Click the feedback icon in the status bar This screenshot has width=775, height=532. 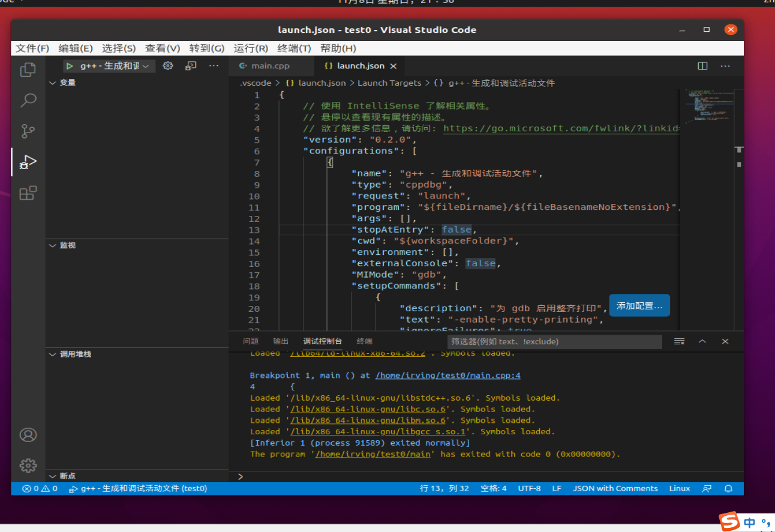pos(707,488)
